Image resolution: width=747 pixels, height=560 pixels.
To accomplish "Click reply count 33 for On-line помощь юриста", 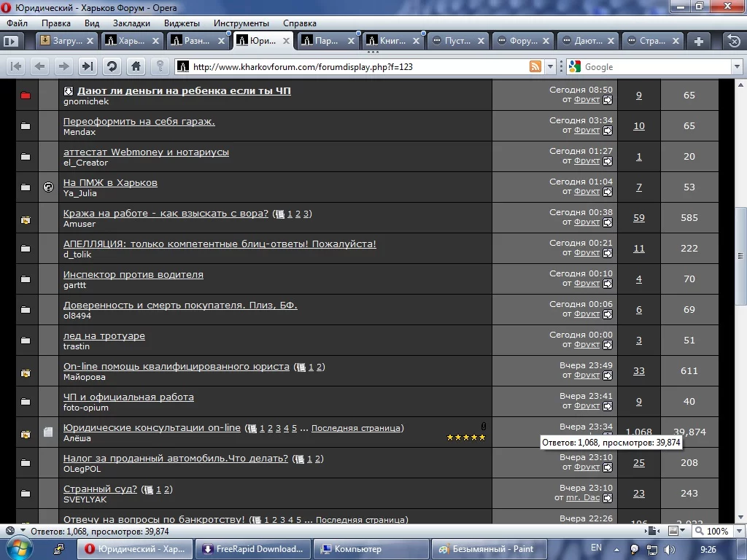I will tap(639, 371).
